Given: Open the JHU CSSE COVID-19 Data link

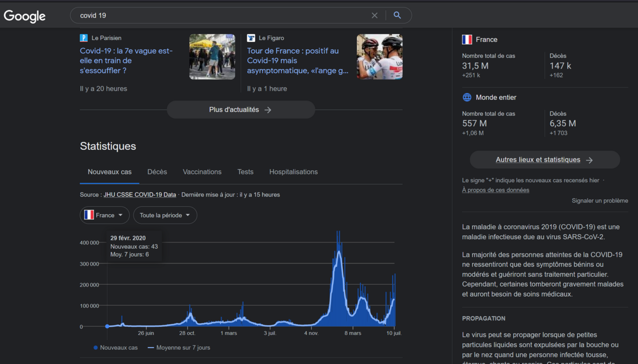Looking at the screenshot, I should pyautogui.click(x=140, y=194).
